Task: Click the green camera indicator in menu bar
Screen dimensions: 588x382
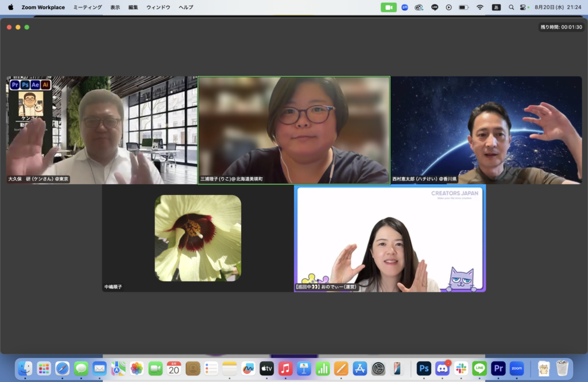Action: (x=389, y=7)
